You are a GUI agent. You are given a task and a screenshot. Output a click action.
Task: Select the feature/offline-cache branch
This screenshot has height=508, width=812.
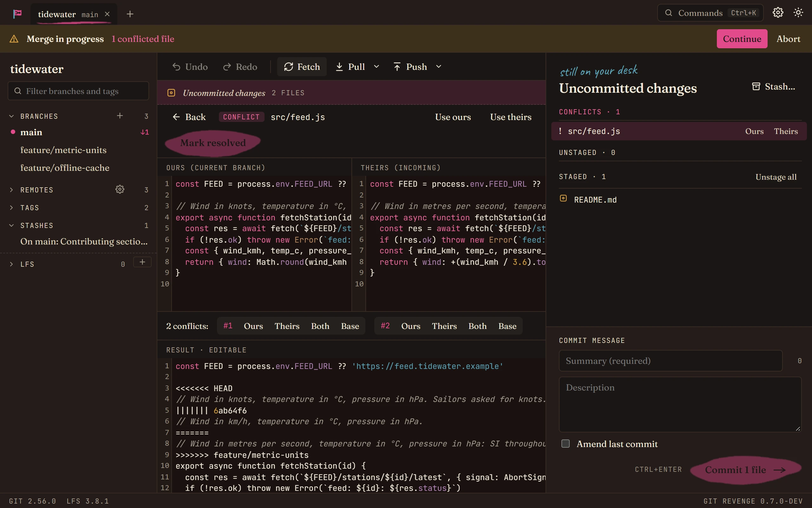pyautogui.click(x=79, y=168)
